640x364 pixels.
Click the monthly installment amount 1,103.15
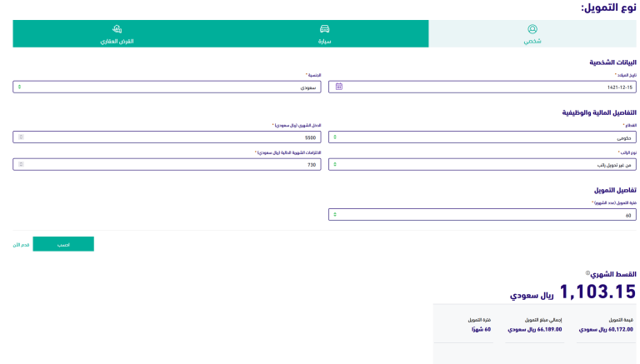coord(597,292)
